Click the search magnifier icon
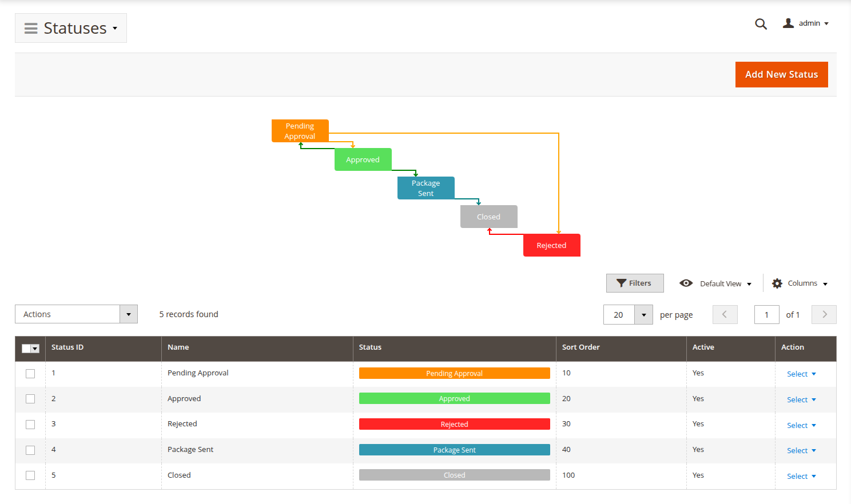This screenshot has width=851, height=504. (x=761, y=24)
